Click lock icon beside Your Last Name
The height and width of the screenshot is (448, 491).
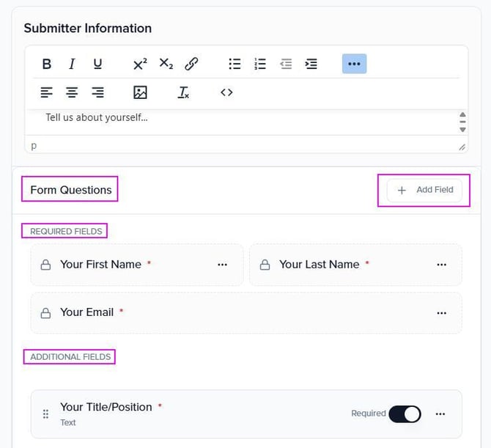click(x=265, y=265)
